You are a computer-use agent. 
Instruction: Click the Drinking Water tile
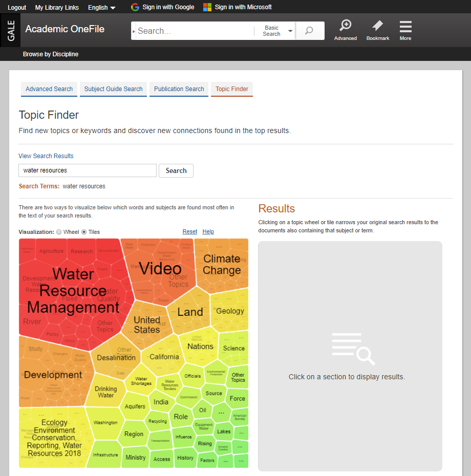tap(105, 392)
